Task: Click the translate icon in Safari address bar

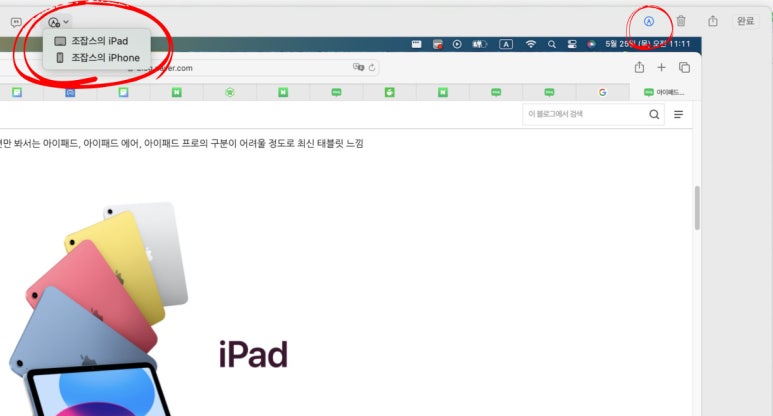Action: coord(358,68)
